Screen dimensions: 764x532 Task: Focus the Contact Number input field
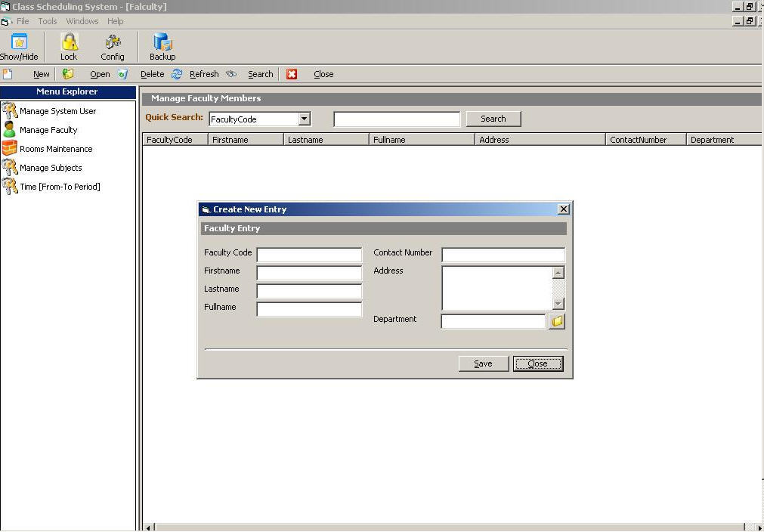click(503, 255)
